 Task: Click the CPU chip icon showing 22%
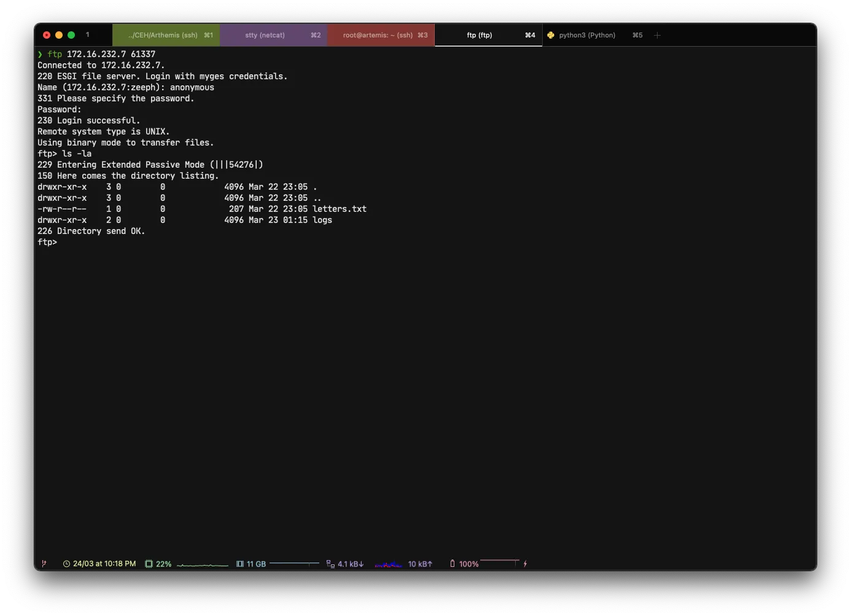pos(149,564)
